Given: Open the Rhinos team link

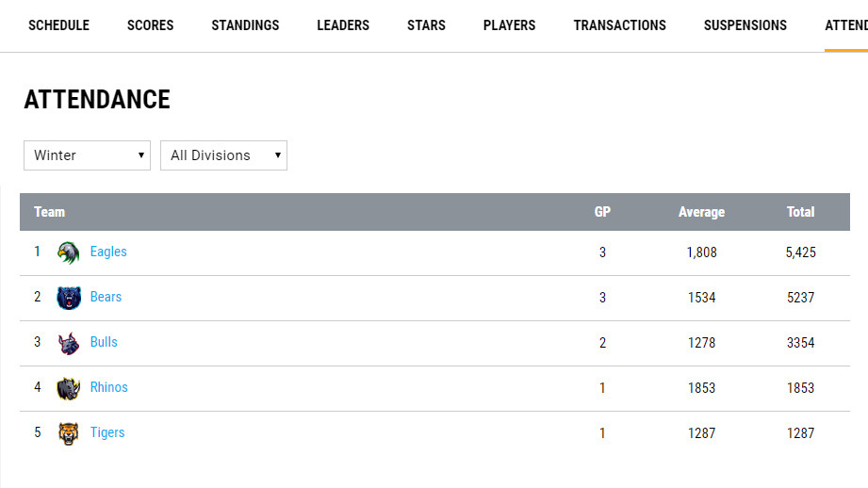Looking at the screenshot, I should (108, 387).
